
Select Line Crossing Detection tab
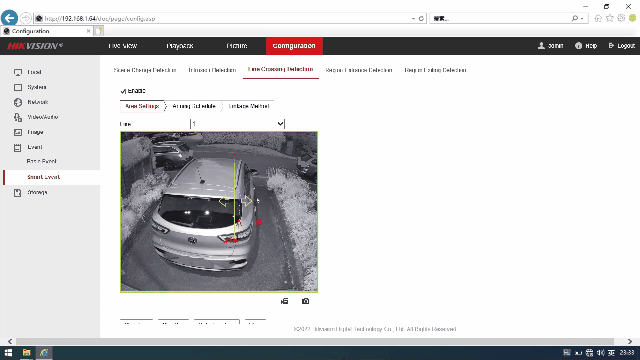click(281, 69)
